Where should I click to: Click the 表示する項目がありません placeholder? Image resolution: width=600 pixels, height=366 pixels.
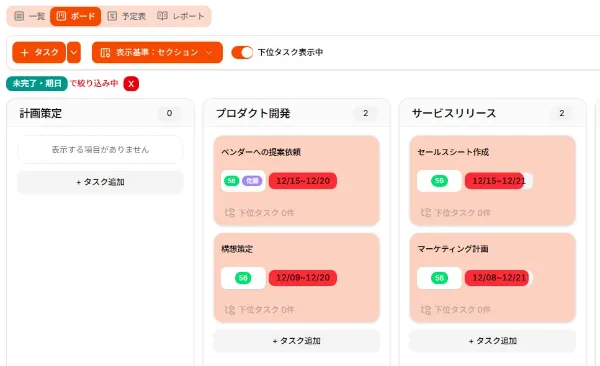click(x=100, y=150)
